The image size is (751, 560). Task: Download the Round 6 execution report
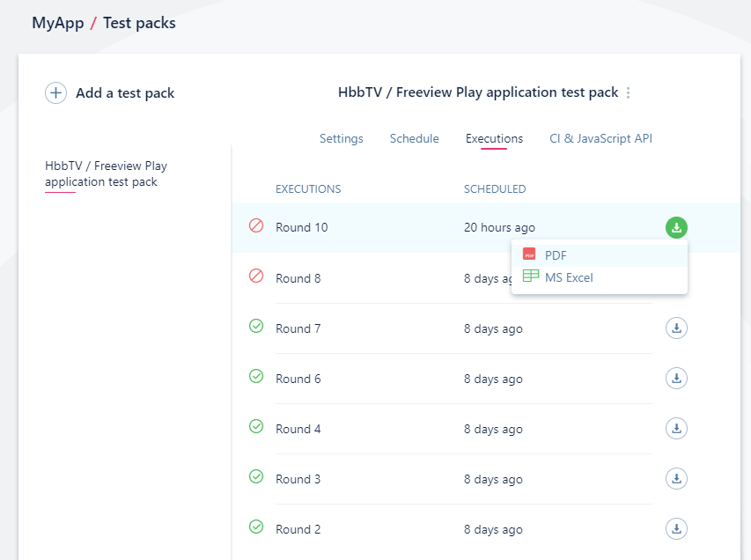click(676, 379)
